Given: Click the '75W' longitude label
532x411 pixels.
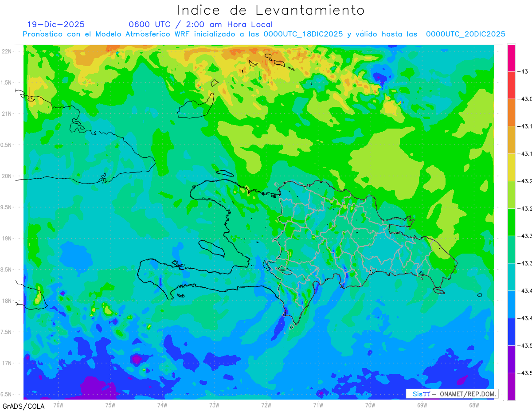Looking at the screenshot, I should 110,405.
